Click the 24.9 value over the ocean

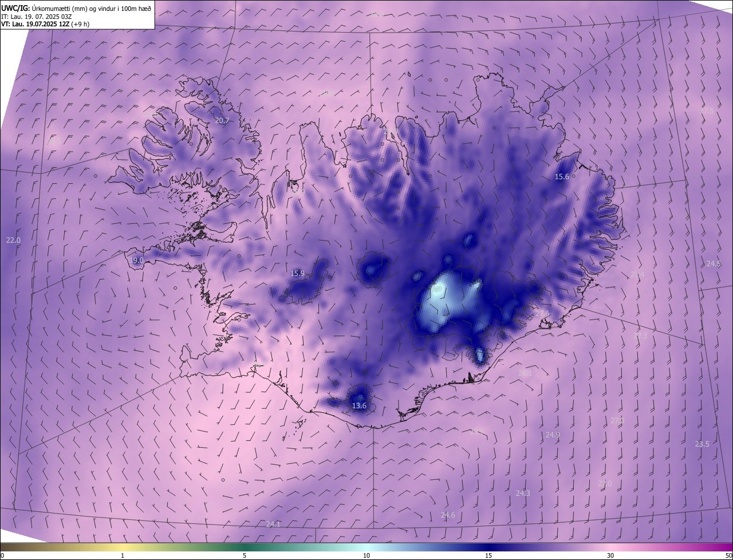coord(553,435)
